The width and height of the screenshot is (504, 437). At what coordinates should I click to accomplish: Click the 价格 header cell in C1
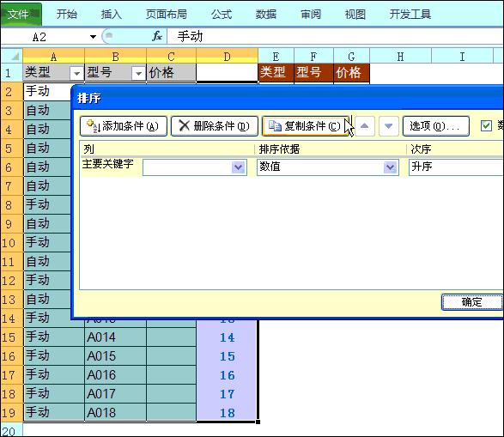pos(172,73)
